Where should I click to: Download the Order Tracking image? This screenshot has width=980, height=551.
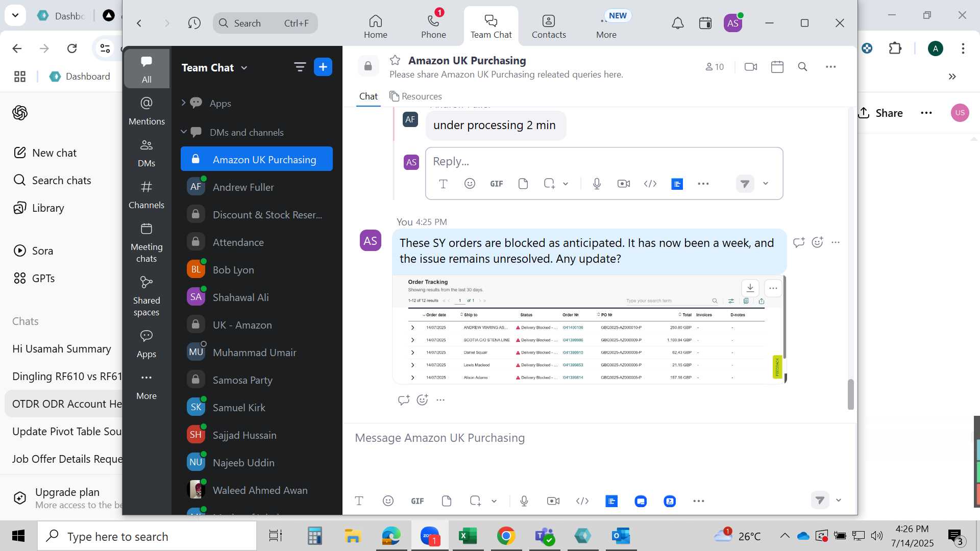[x=750, y=288]
